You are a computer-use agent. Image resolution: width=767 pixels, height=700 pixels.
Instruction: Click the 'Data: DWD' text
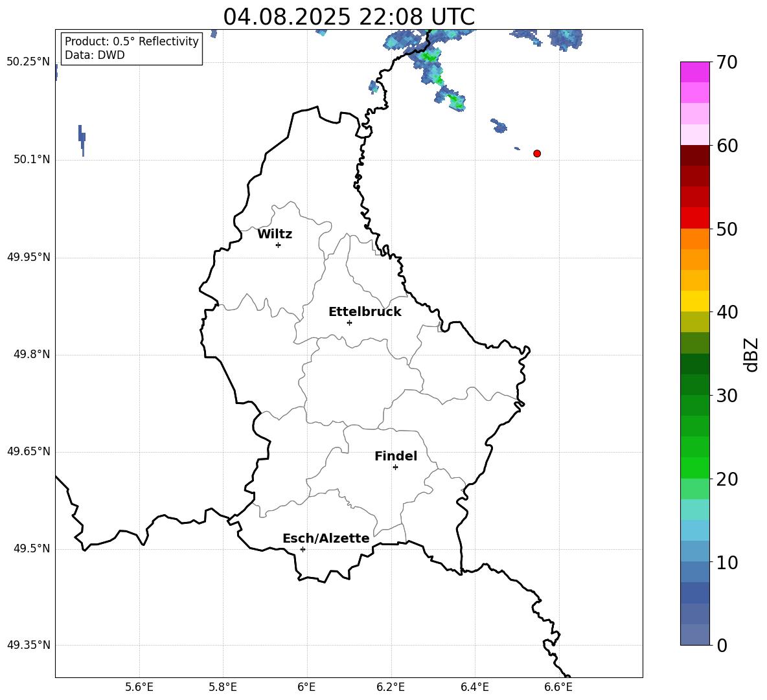(x=95, y=55)
